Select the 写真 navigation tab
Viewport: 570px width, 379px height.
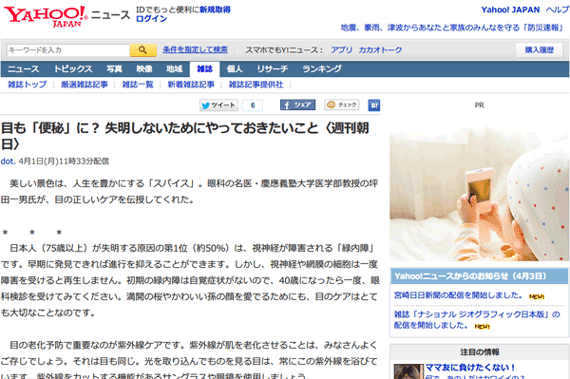(x=114, y=69)
